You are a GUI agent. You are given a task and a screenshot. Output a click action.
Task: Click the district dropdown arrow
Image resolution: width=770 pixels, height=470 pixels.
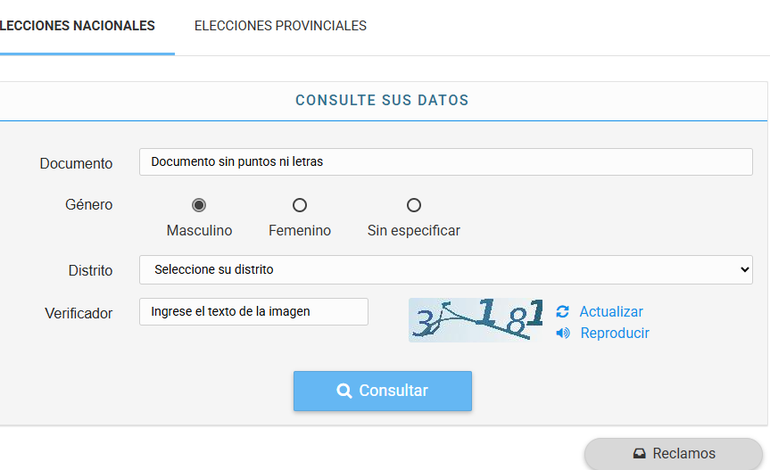point(742,270)
